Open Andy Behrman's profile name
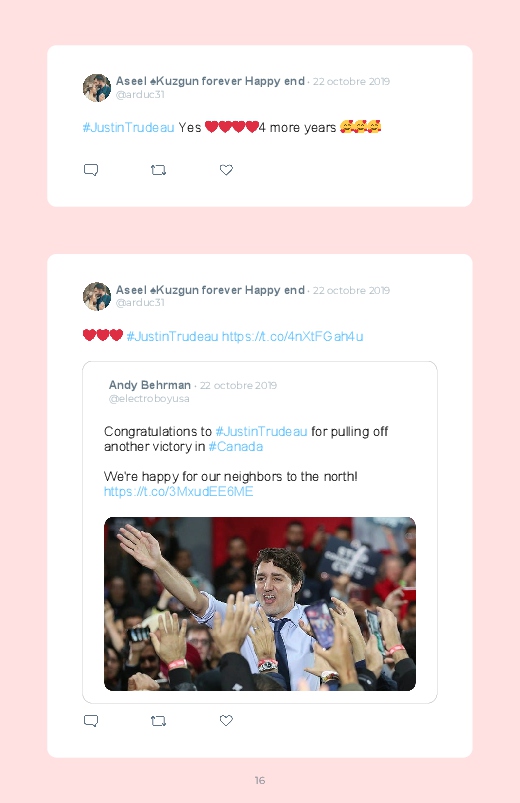This screenshot has height=803, width=520. (x=150, y=385)
